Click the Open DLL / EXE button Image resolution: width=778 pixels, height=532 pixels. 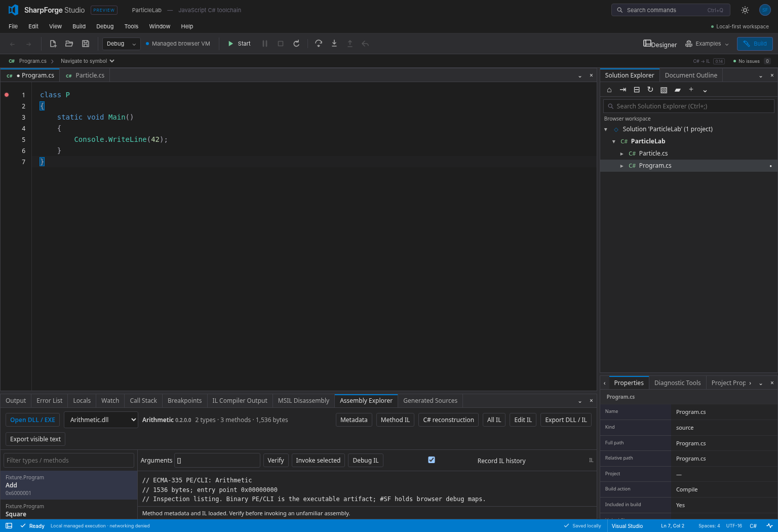coord(32,420)
